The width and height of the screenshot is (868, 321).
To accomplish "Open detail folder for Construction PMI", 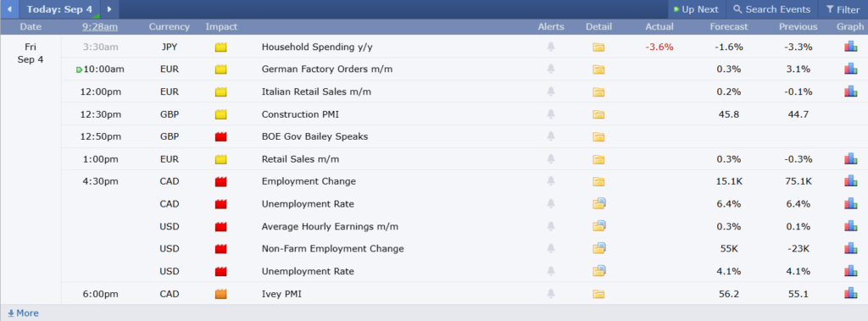I will pos(598,114).
